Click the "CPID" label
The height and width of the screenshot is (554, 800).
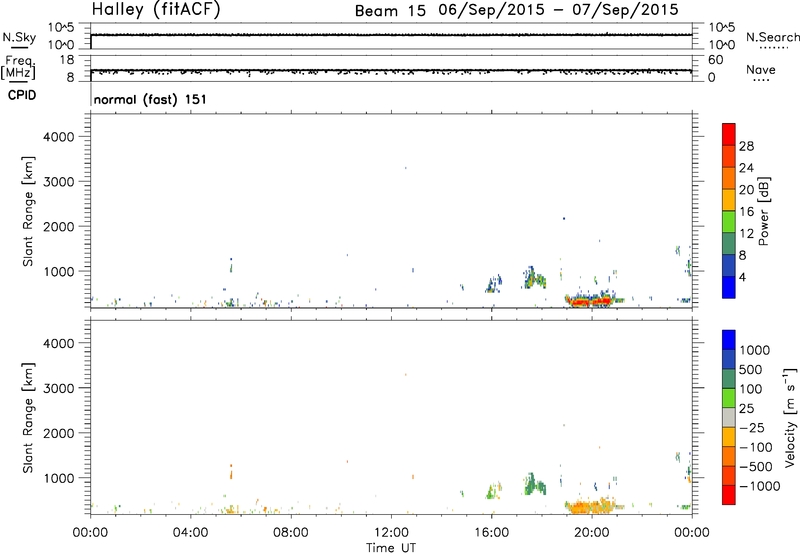click(x=22, y=95)
